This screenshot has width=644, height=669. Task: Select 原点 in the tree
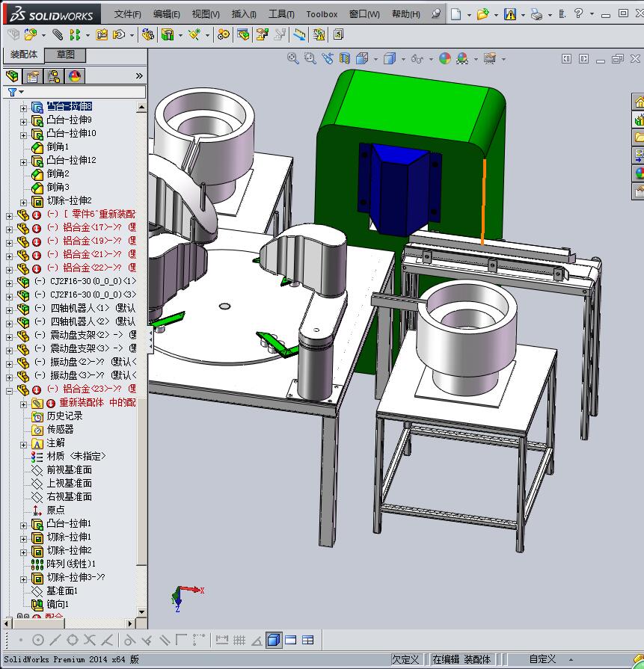click(x=55, y=510)
